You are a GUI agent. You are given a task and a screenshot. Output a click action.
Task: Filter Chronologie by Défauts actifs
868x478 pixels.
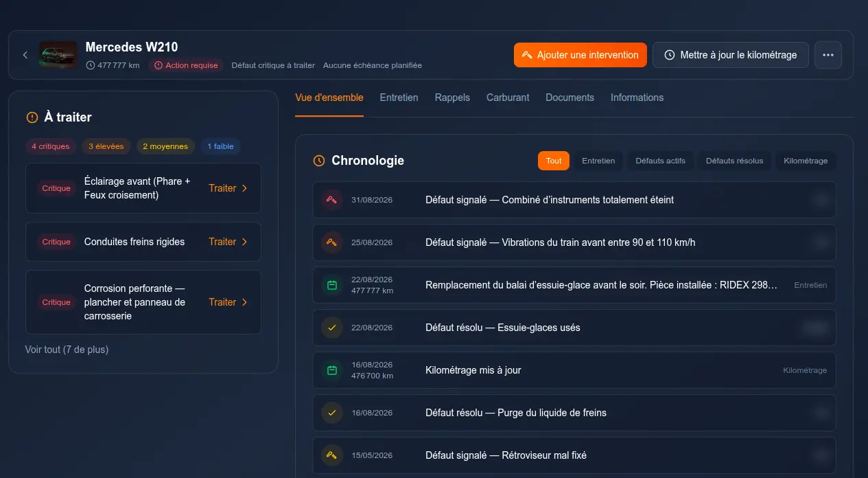[x=660, y=161]
